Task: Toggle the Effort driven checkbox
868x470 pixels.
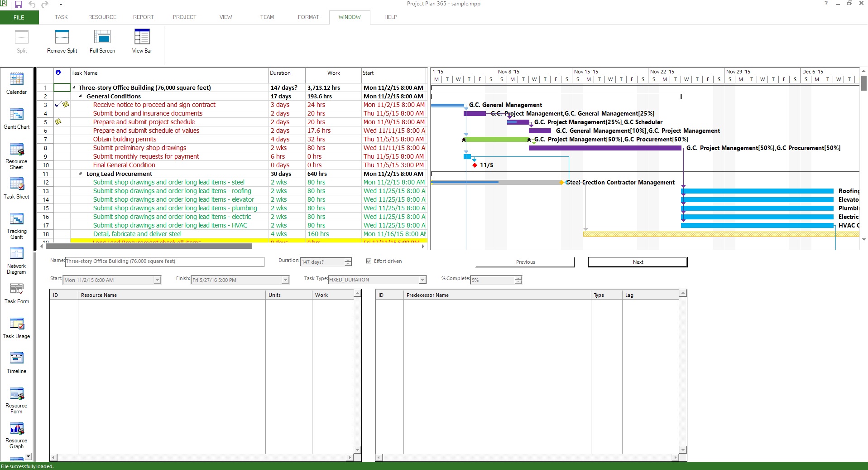Action: pyautogui.click(x=369, y=261)
